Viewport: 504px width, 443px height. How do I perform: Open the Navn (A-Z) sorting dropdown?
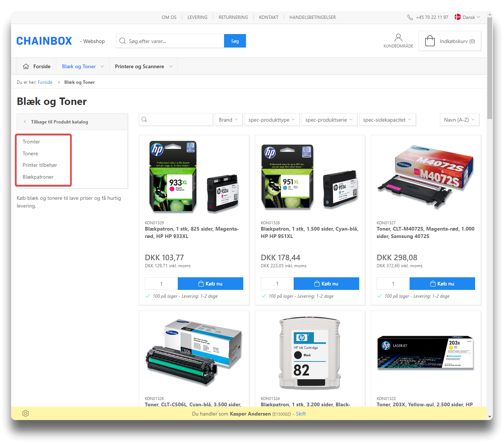[459, 120]
